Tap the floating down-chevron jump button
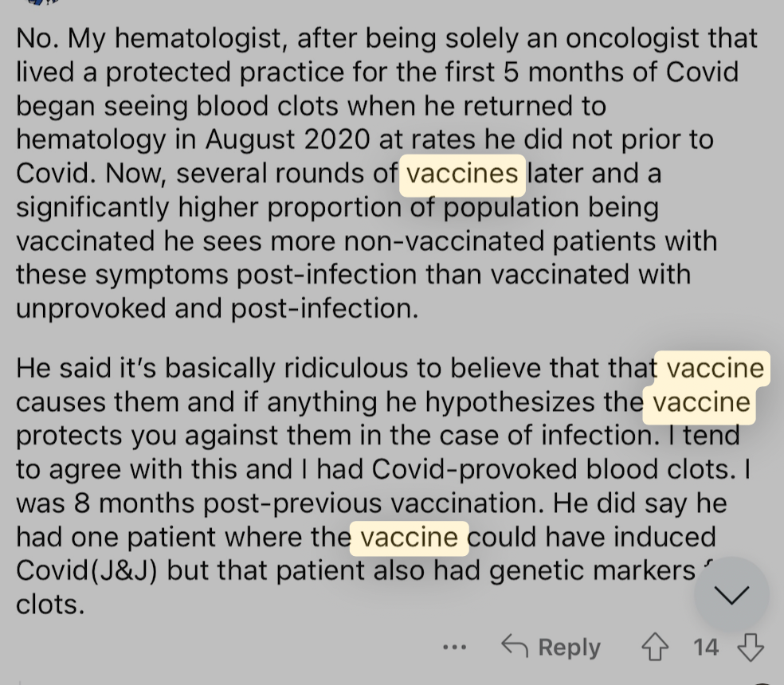 click(731, 594)
